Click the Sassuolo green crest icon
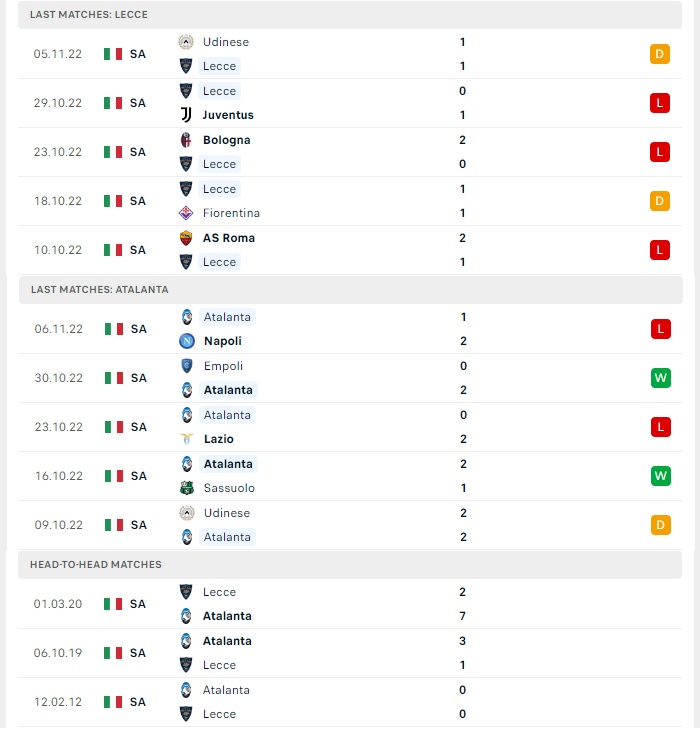This screenshot has height=729, width=700. pyautogui.click(x=187, y=488)
